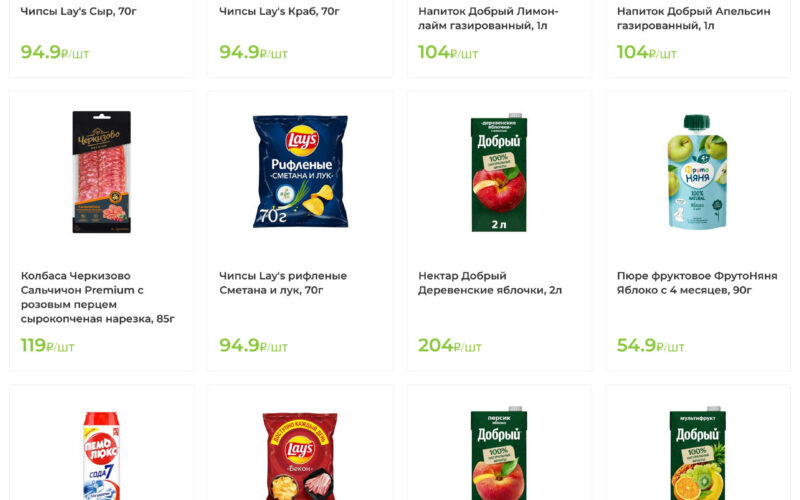Click the Добрый мультифрукт juice carton image

[x=697, y=455]
